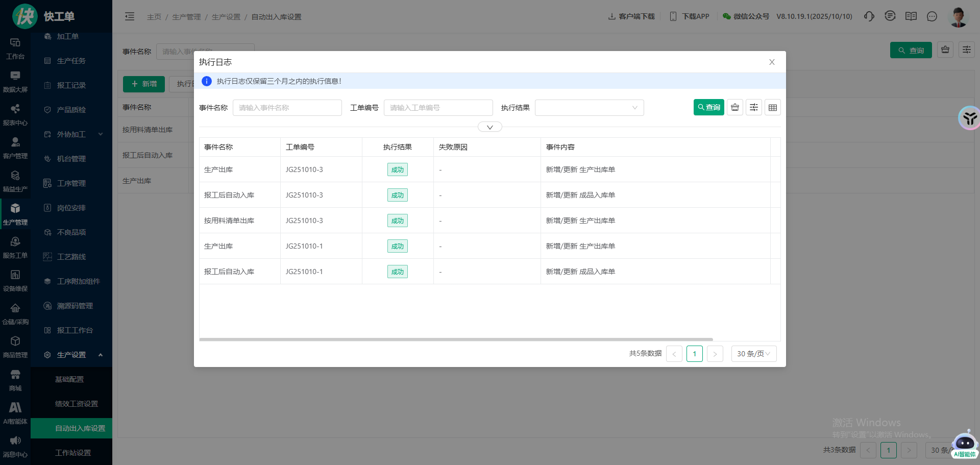
Task: Open the help manual book icon
Action: [x=911, y=16]
